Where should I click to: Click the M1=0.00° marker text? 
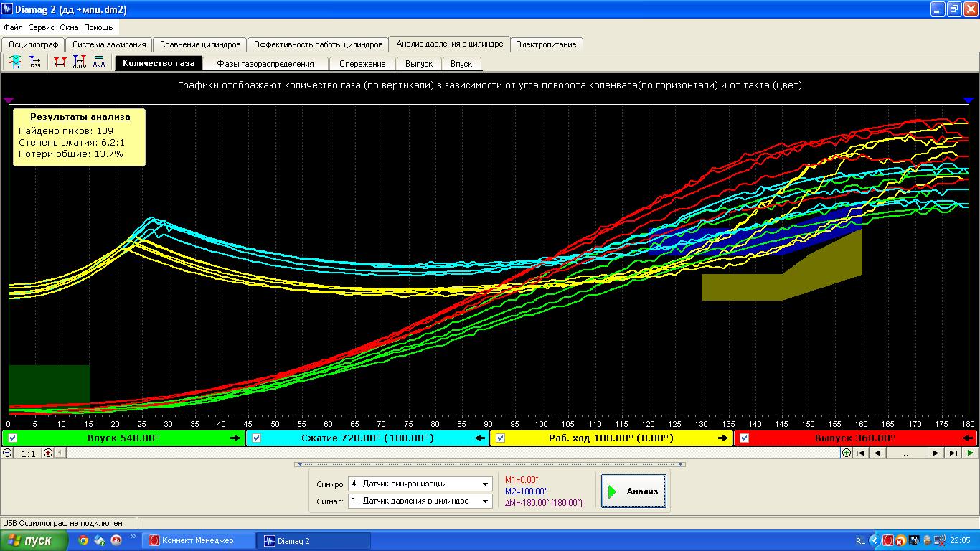click(522, 480)
